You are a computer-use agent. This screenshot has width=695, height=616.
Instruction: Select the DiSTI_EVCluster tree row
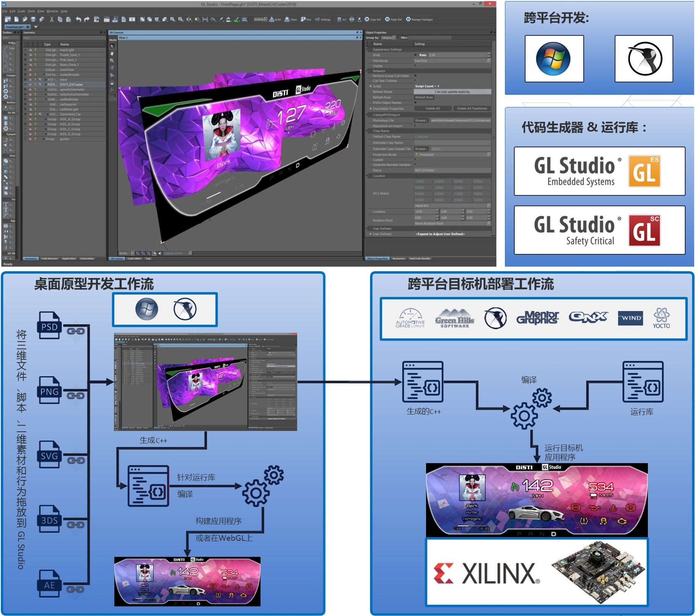coord(64,84)
